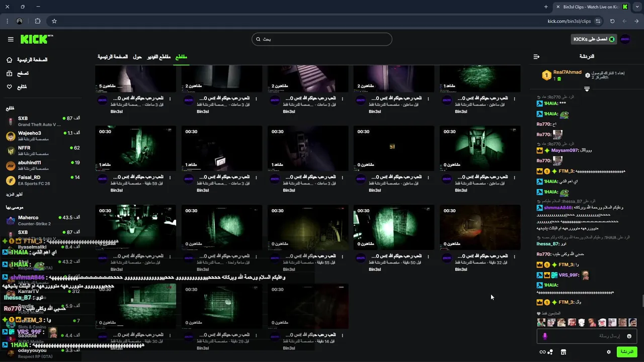The image size is (644, 362).
Task: Click Ihessa_B7 username in chat
Action: (548, 244)
